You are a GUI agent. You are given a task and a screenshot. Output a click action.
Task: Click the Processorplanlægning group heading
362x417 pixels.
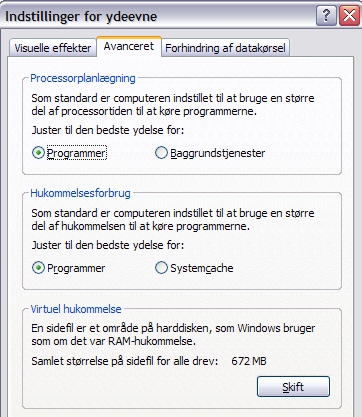coord(83,78)
